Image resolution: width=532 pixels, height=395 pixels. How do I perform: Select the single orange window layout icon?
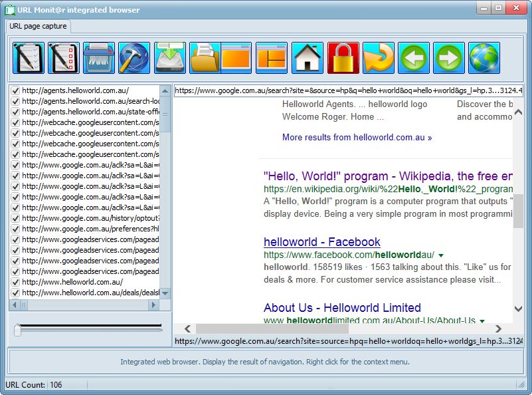[x=236, y=58]
